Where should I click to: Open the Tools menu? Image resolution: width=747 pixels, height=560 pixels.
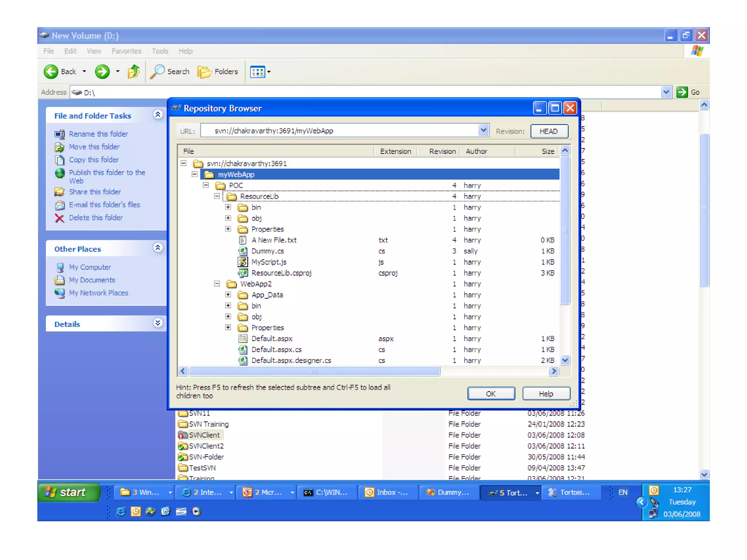click(x=160, y=51)
